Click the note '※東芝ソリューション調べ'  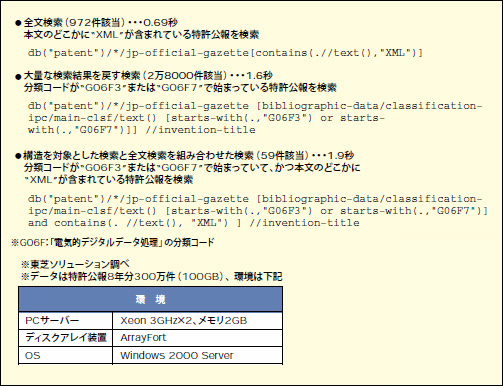(75, 265)
